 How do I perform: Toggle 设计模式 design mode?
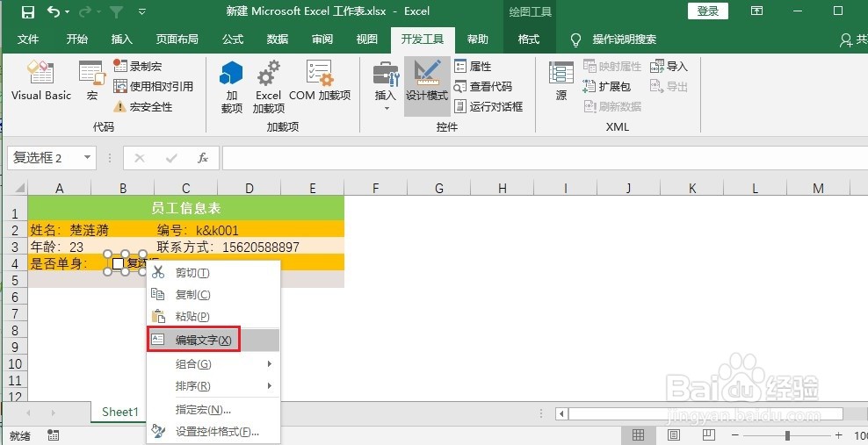(426, 86)
